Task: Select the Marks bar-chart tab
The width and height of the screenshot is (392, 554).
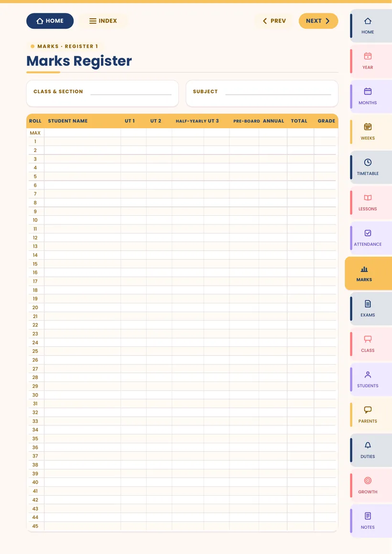Action: [x=369, y=274]
